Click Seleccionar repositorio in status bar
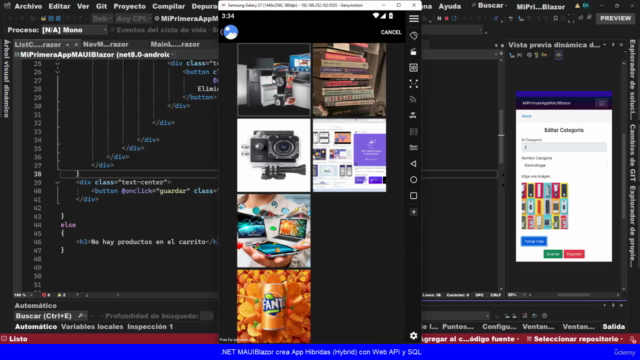640x360 pixels. 575,339
